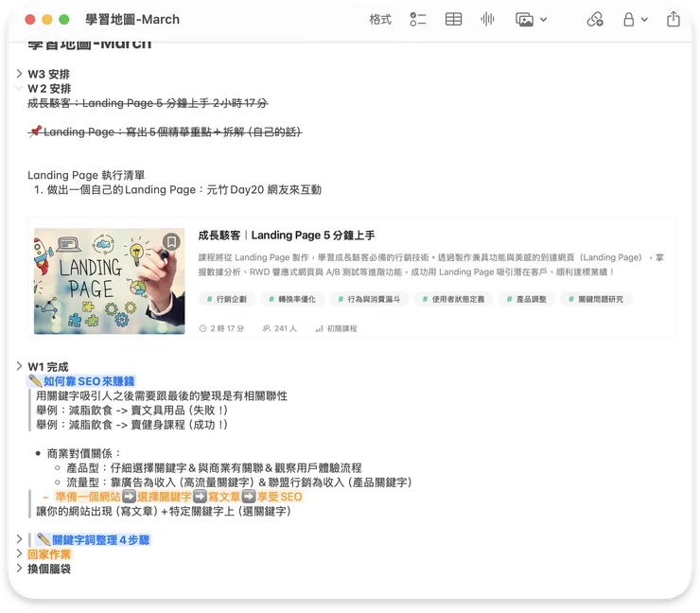700x613 pixels.
Task: Click bookmark icon on course thumbnail
Action: point(171,241)
